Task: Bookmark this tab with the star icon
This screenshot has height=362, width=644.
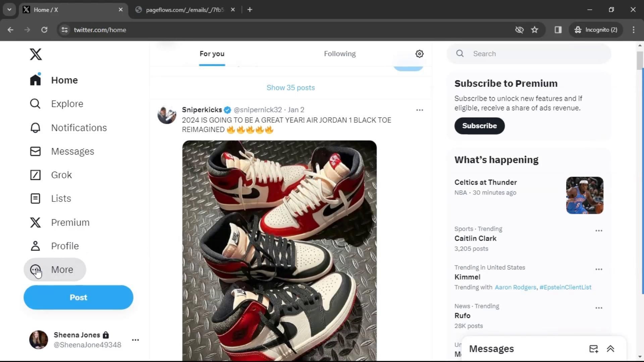Action: [535, 30]
